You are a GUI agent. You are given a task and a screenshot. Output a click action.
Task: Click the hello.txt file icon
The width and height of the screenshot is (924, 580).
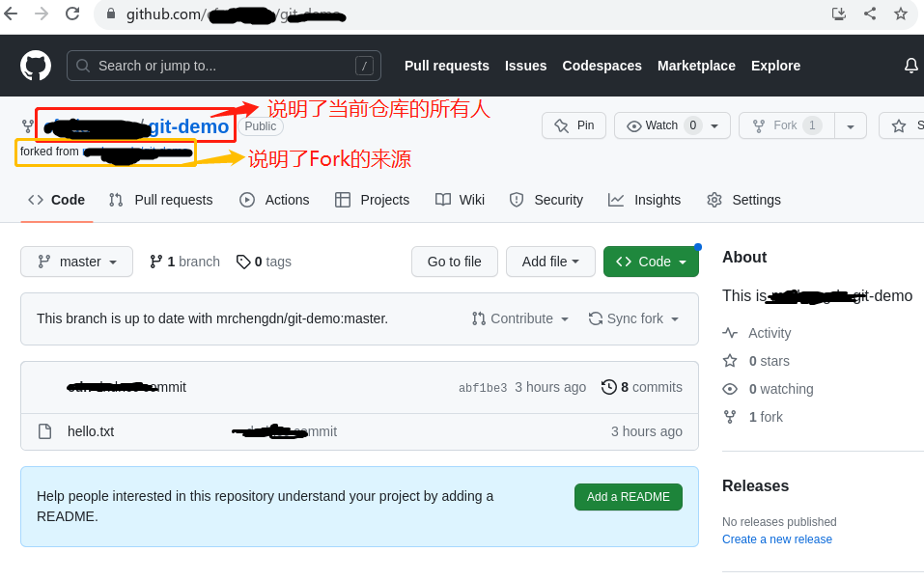[x=44, y=431]
